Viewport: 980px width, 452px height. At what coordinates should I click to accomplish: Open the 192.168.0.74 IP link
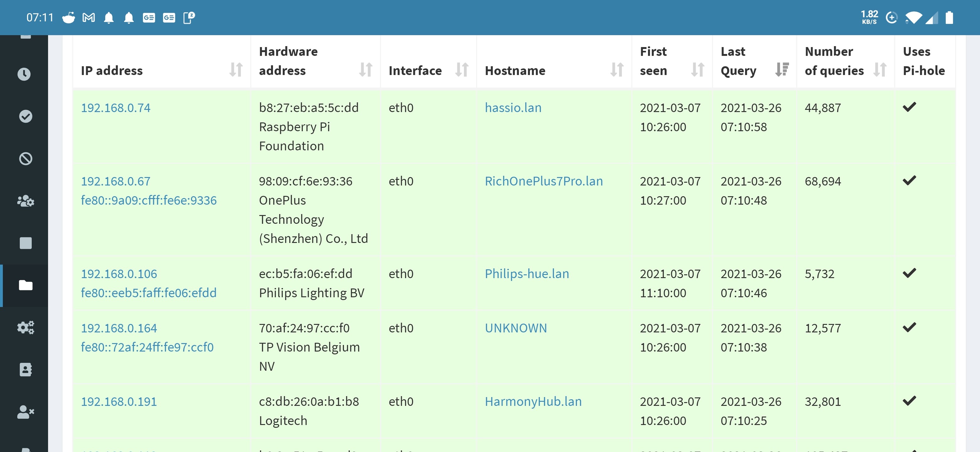pyautogui.click(x=115, y=108)
